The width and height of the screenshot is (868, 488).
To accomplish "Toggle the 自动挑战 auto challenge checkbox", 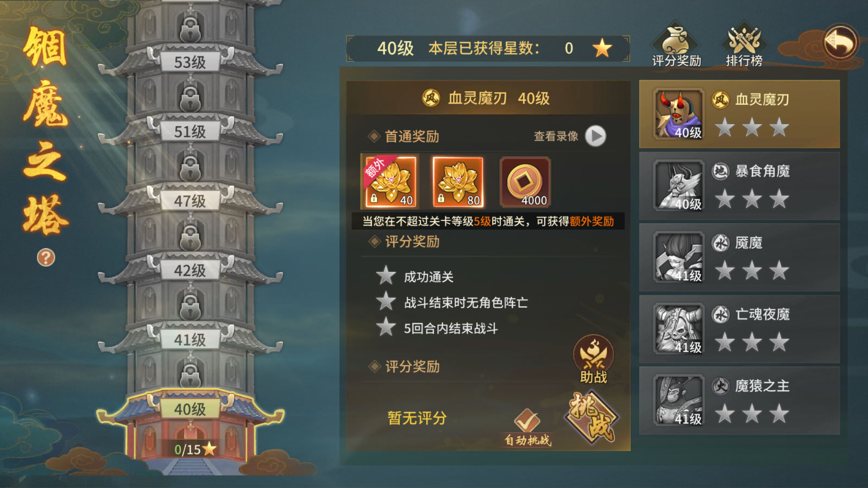I will pyautogui.click(x=527, y=427).
